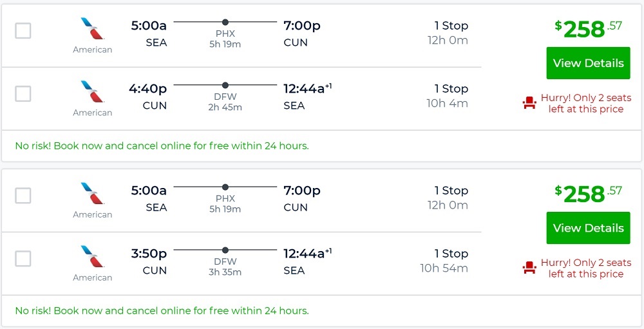This screenshot has width=644, height=329.
Task: Check box for 3:50p CUN return flight
Action: [23, 258]
